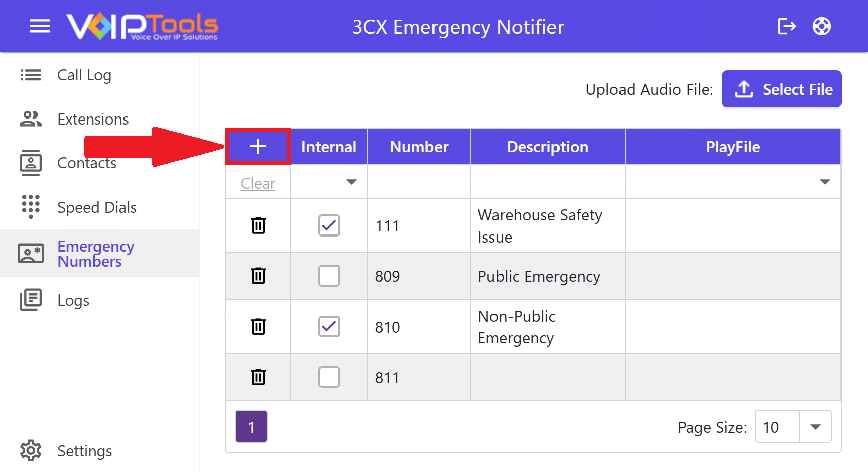Open the Speed Dials menu item
Screen dimensions: 868x472
pos(97,207)
